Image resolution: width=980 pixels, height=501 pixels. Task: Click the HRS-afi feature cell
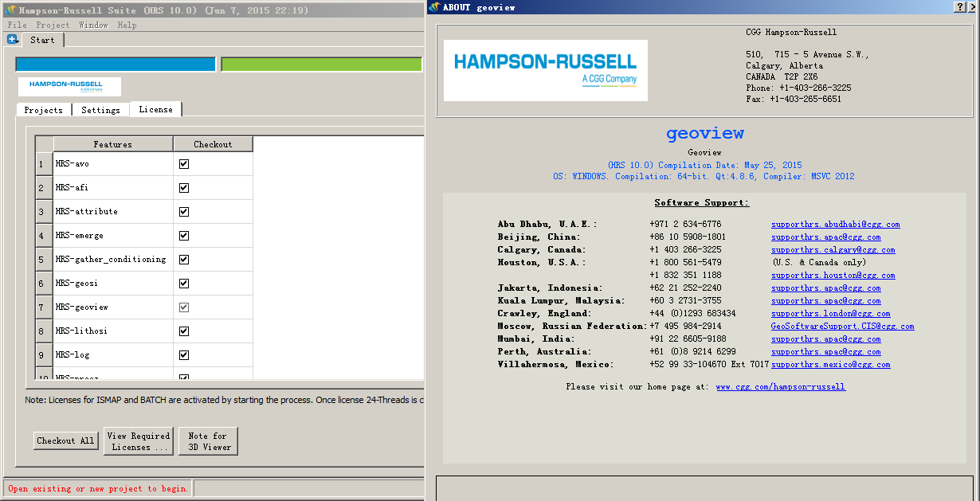point(113,188)
